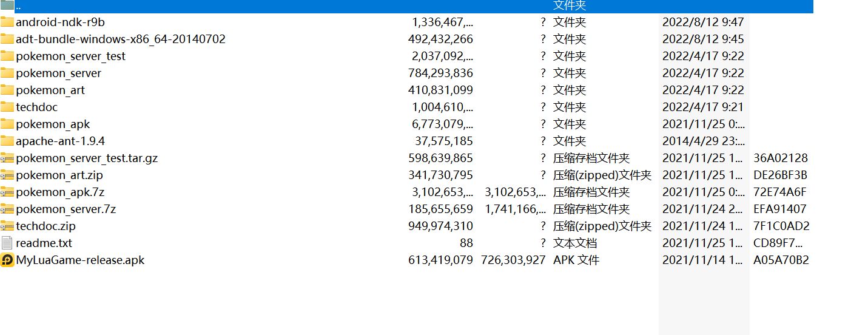Select techdoc.zip file name
The height and width of the screenshot is (335, 868).
[45, 226]
